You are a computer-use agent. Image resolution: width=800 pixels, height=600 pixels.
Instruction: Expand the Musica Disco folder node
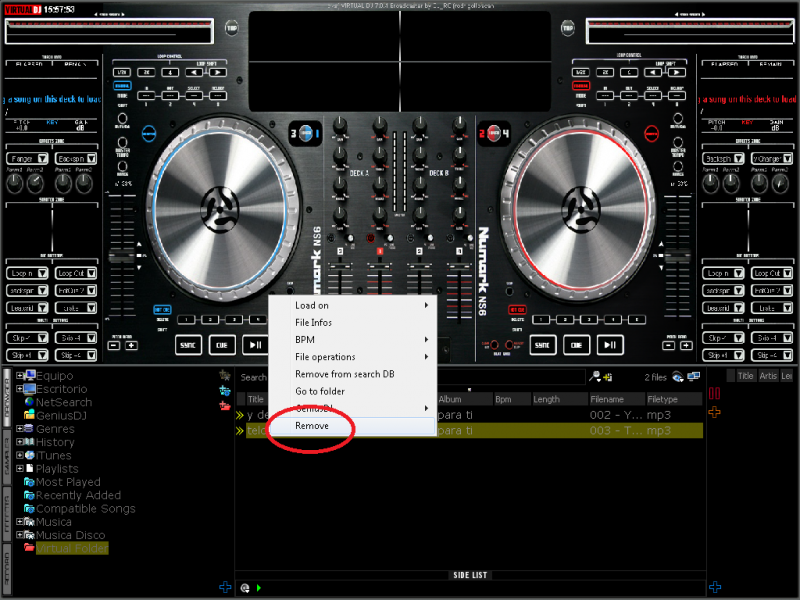pyautogui.click(x=19, y=535)
